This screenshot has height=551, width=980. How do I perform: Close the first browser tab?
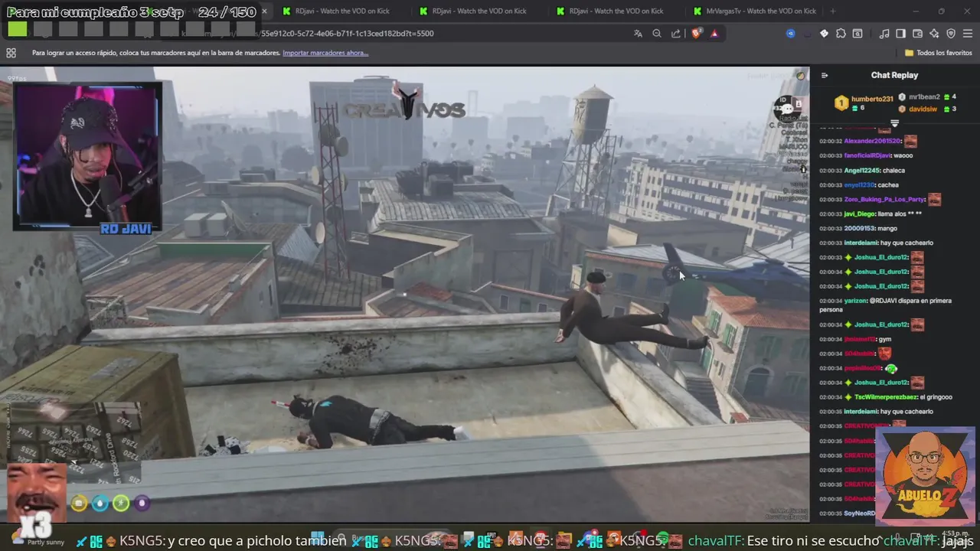[264, 11]
